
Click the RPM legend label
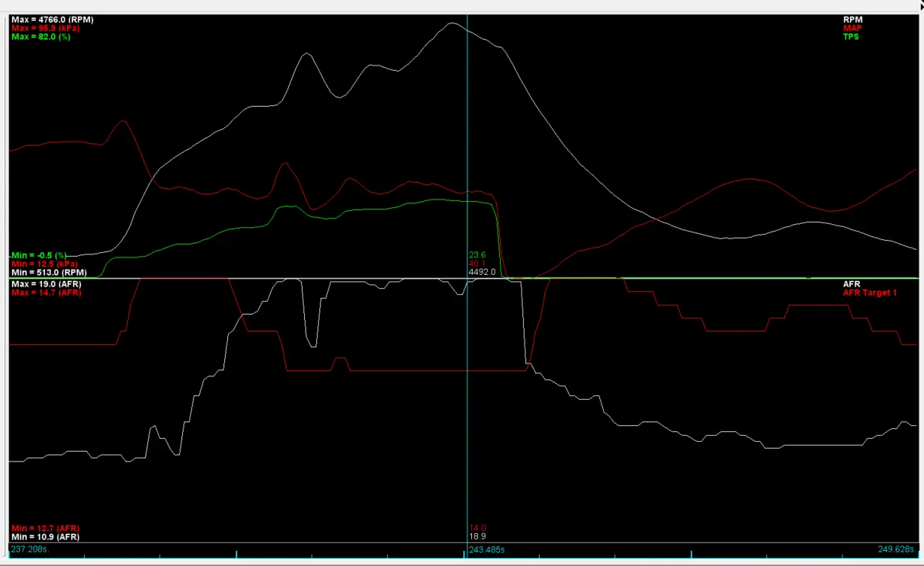point(852,20)
